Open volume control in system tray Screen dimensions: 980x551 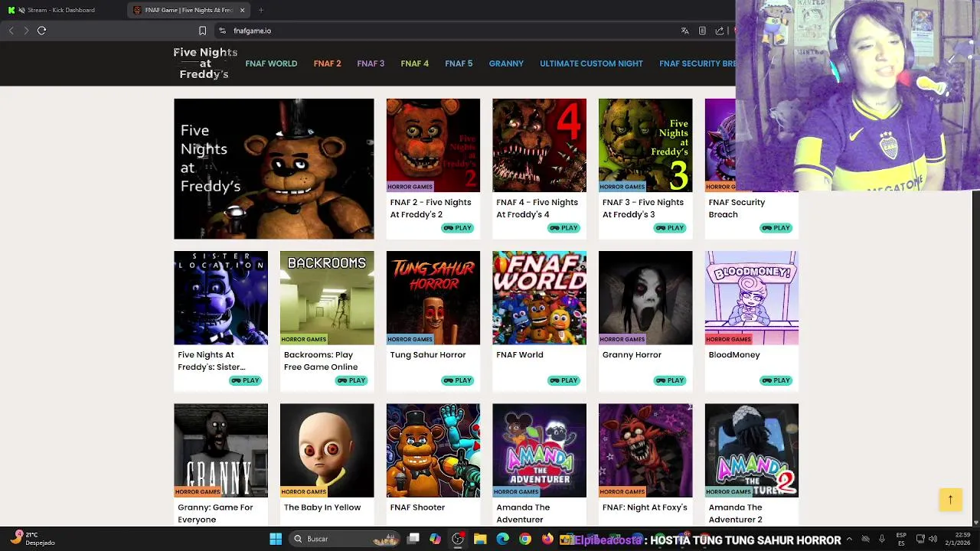click(933, 539)
